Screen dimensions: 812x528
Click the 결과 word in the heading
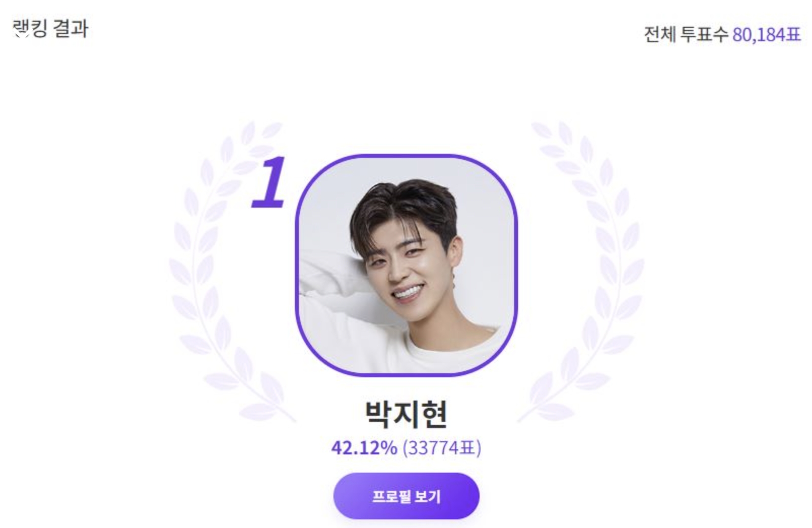(71, 28)
